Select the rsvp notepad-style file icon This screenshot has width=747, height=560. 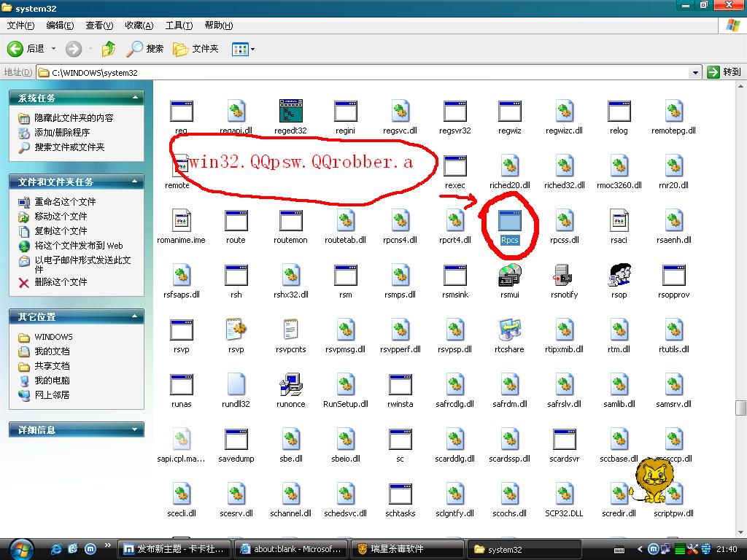pos(236,330)
